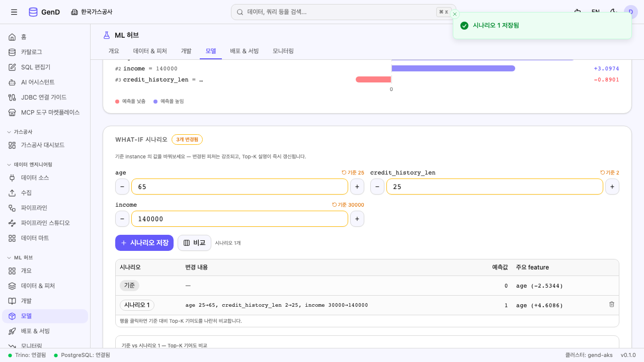The width and height of the screenshot is (644, 362).
Task: Click the 3개 변경됨 badge
Action: tap(187, 140)
